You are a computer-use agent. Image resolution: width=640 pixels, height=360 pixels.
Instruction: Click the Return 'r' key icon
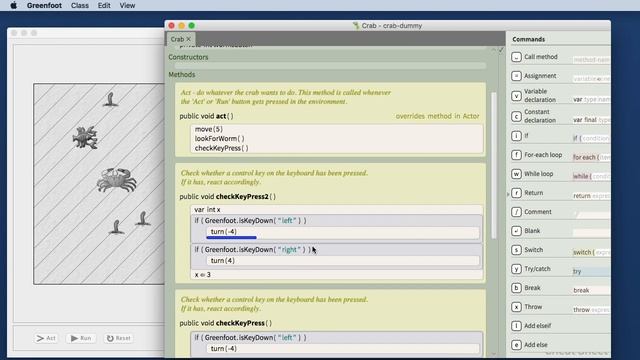[x=516, y=193]
